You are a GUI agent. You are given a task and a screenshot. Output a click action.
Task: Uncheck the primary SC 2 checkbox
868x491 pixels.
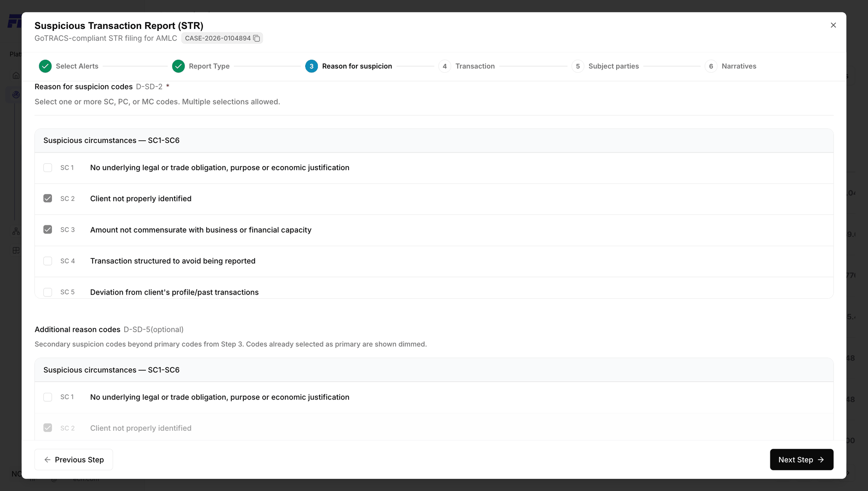coord(47,199)
